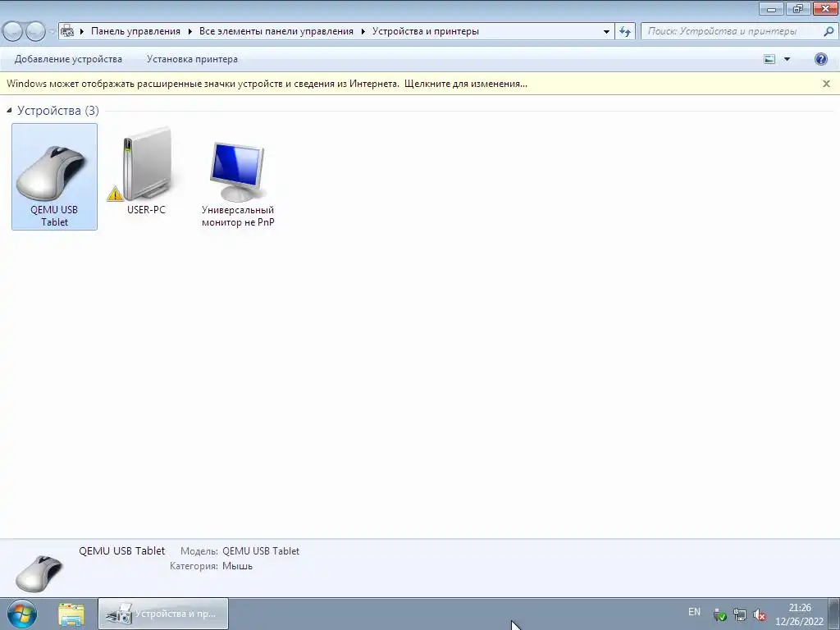Click the Устройства и принтеры breadcrumb

[426, 31]
